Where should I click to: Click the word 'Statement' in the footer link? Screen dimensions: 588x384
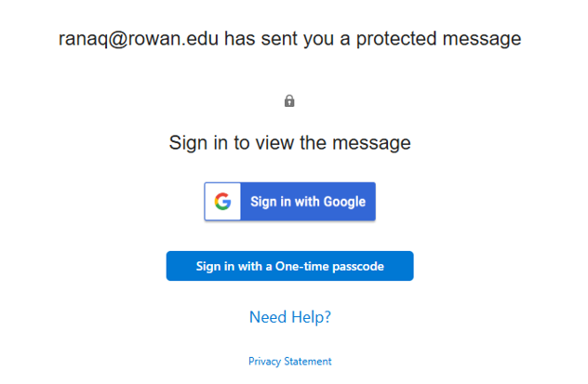[309, 361]
